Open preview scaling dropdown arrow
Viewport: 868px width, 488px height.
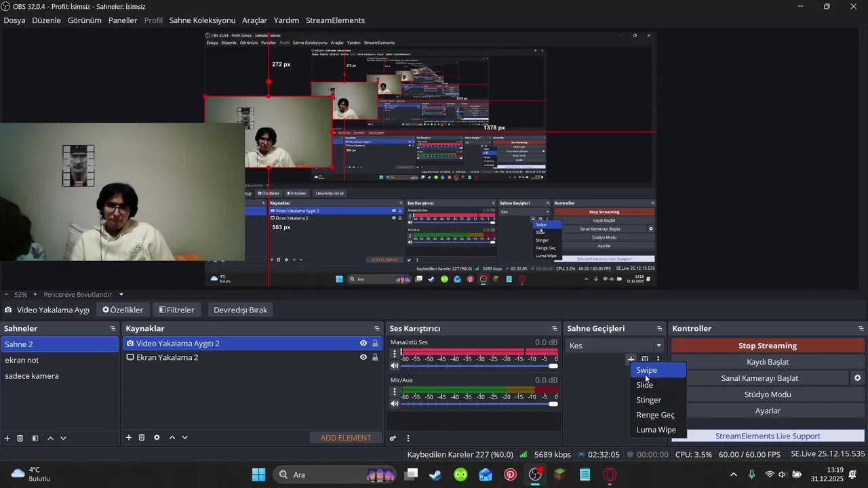pos(121,295)
